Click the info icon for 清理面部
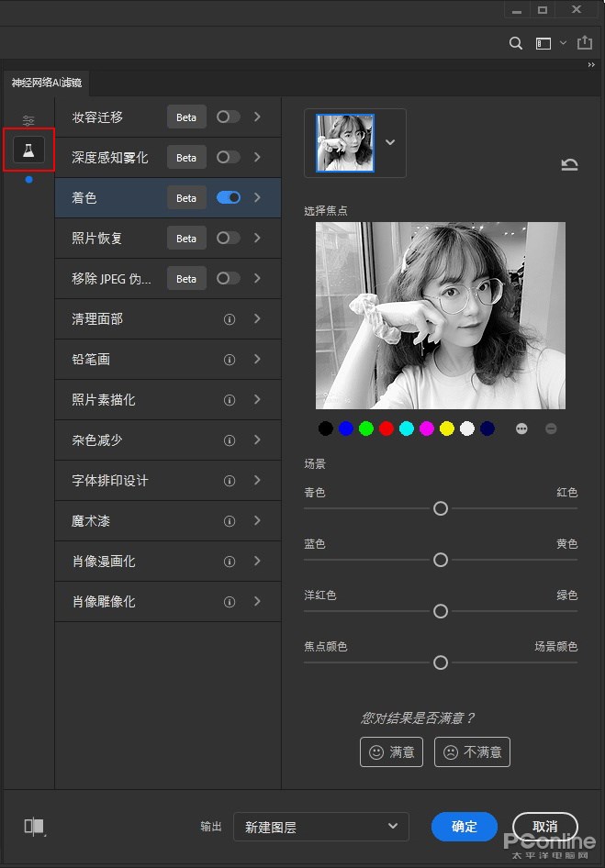The width and height of the screenshot is (605, 868). 230,319
